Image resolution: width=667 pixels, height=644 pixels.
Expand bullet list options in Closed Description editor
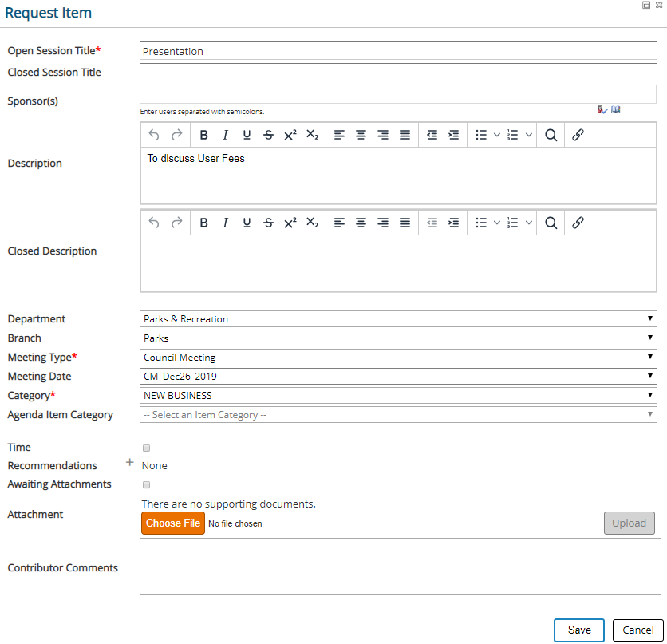[x=496, y=223]
